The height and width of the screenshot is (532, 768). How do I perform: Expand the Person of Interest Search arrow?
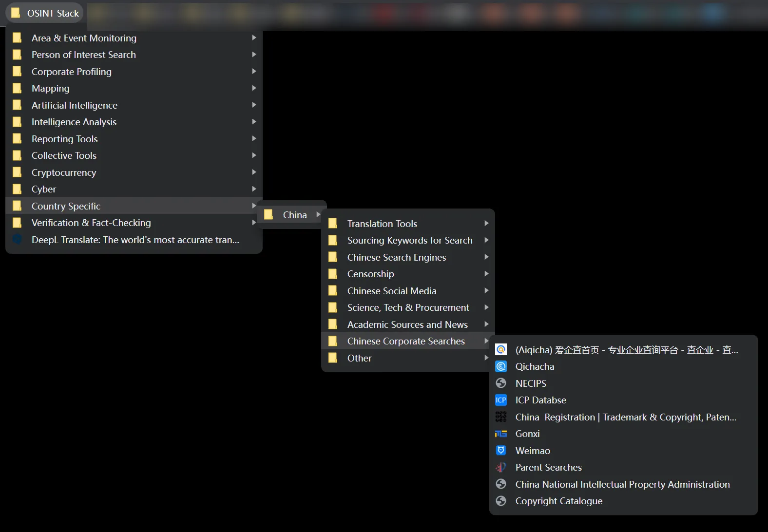point(254,55)
